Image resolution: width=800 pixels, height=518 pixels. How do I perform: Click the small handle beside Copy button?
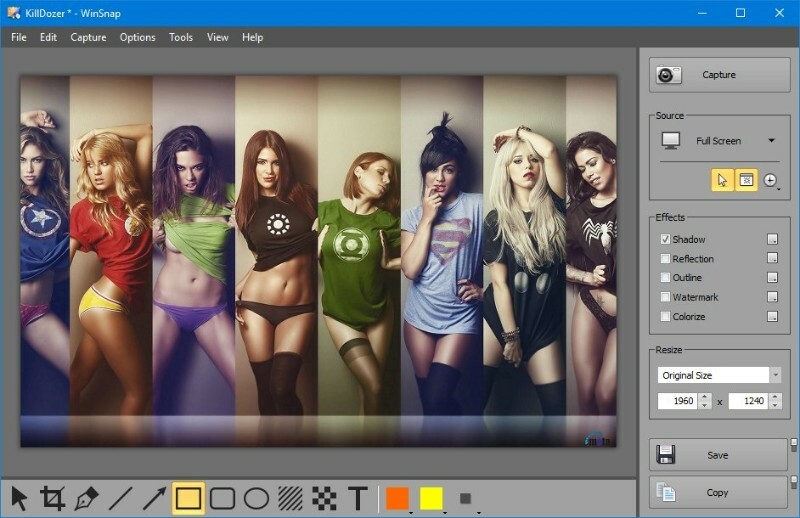pyautogui.click(x=794, y=482)
